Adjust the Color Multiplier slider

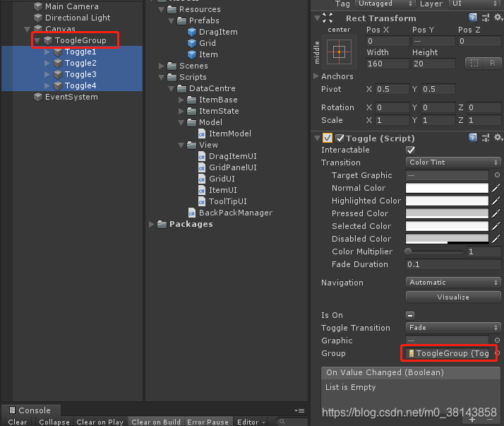click(x=434, y=252)
